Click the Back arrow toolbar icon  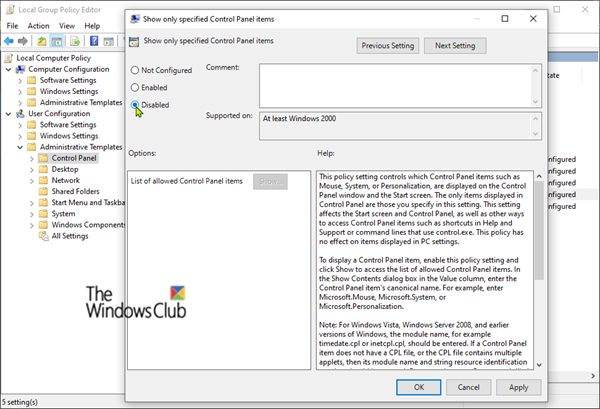point(8,41)
